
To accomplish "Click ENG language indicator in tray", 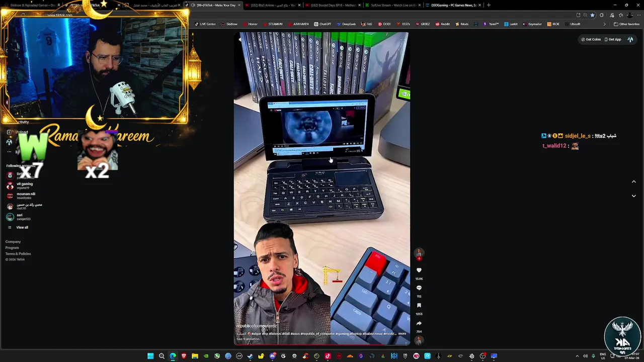I will 603,356.
